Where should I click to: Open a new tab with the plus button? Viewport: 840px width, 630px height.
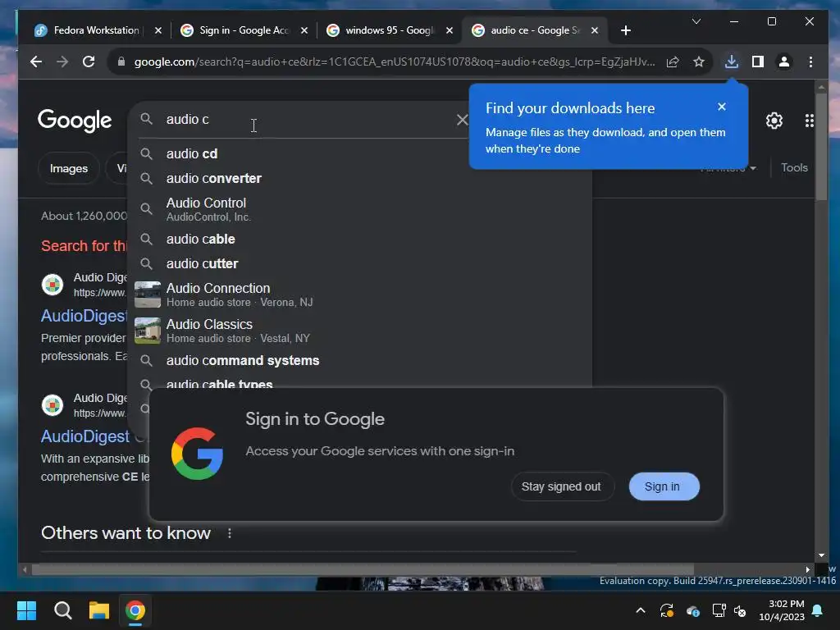click(625, 30)
